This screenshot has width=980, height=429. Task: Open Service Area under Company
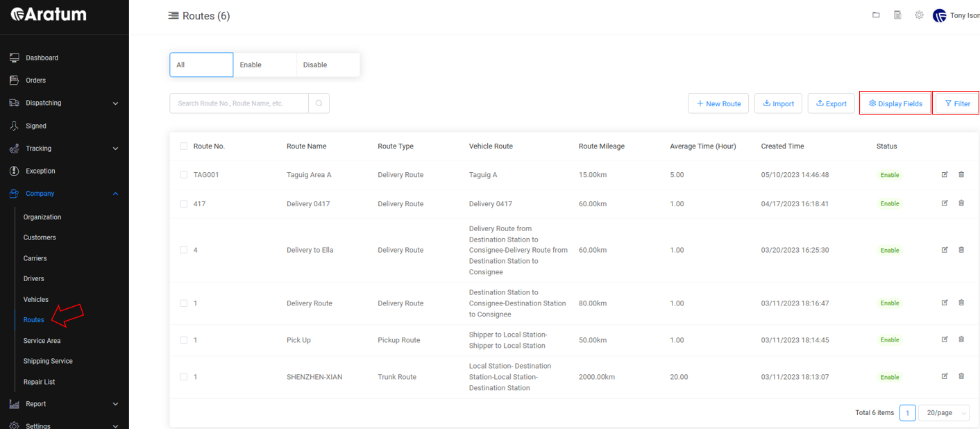(x=42, y=341)
